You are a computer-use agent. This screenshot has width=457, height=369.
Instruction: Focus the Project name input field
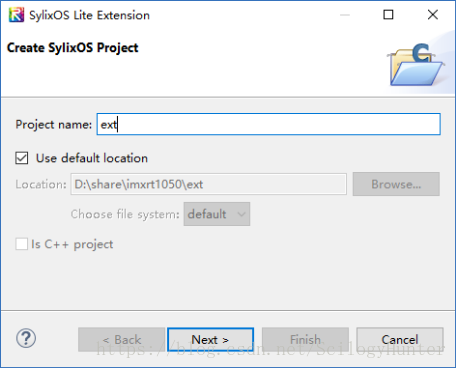point(269,124)
